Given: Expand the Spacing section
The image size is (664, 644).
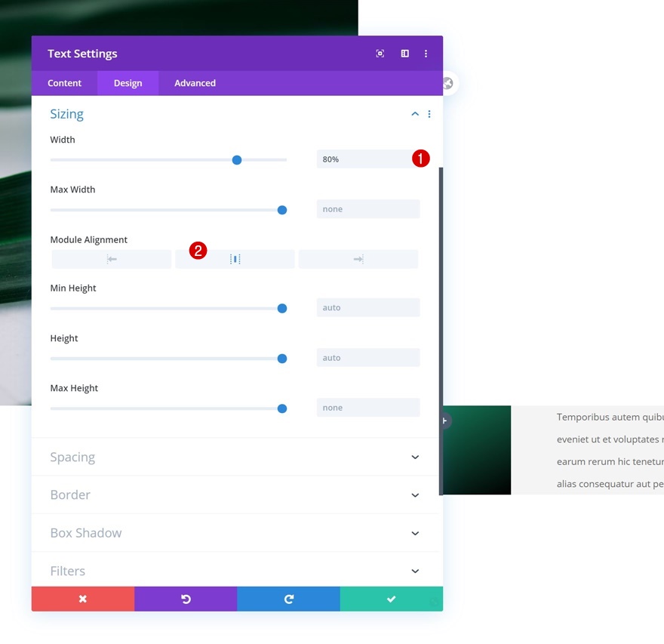Looking at the screenshot, I should (x=235, y=457).
